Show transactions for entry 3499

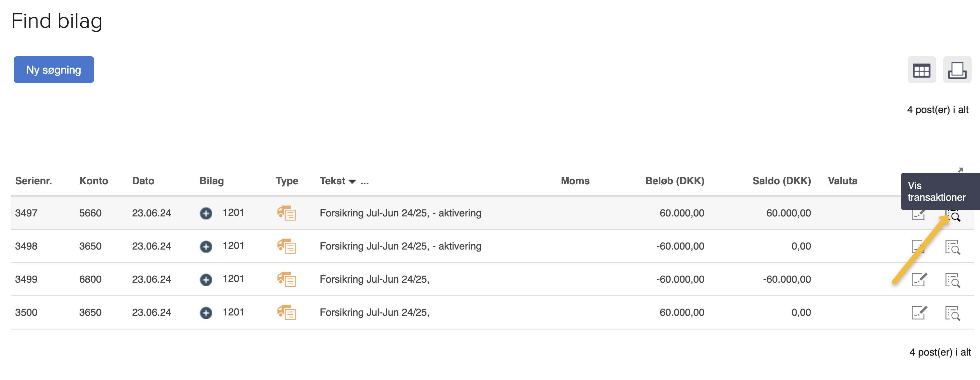(952, 280)
